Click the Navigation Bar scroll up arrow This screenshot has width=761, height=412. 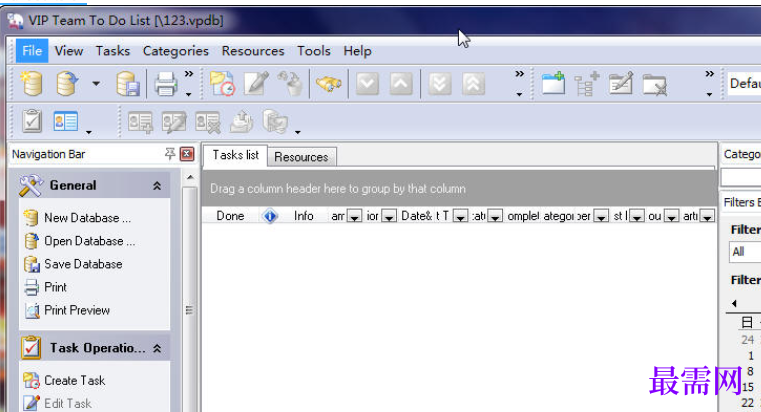coord(190,178)
